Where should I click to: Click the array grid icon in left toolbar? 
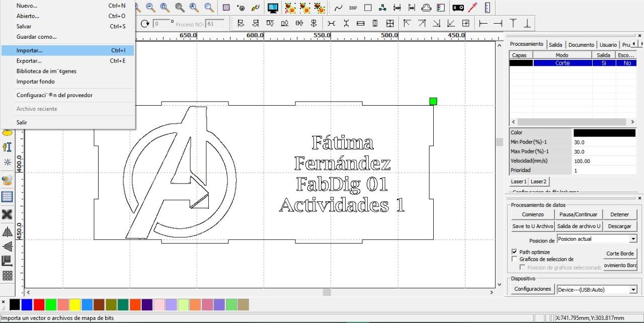[x=8, y=275]
